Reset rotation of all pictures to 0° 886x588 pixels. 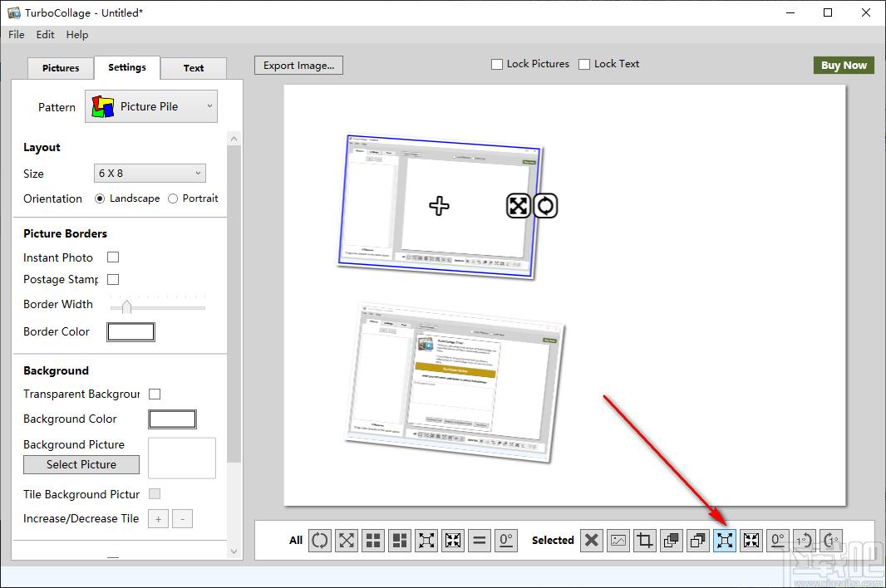click(x=505, y=541)
